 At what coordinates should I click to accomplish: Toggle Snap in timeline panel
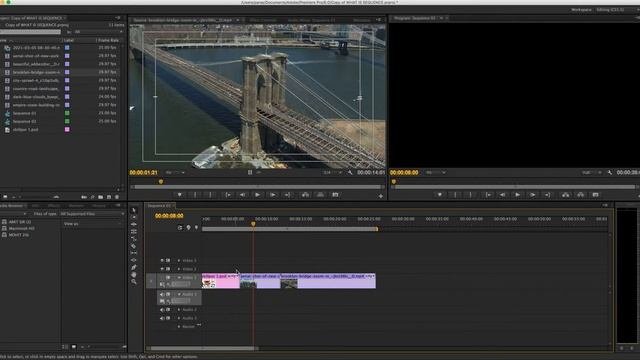click(x=180, y=227)
